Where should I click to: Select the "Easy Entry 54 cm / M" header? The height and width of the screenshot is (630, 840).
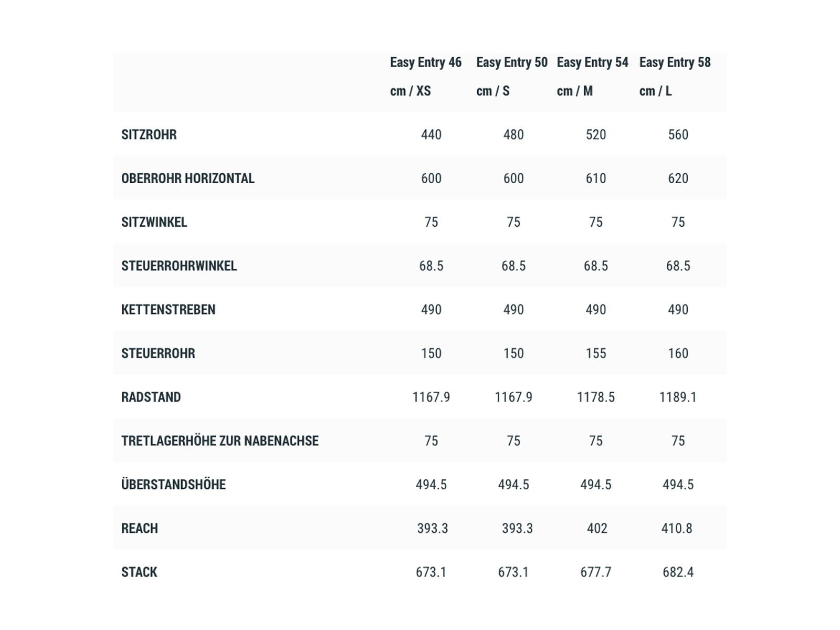[x=592, y=77]
